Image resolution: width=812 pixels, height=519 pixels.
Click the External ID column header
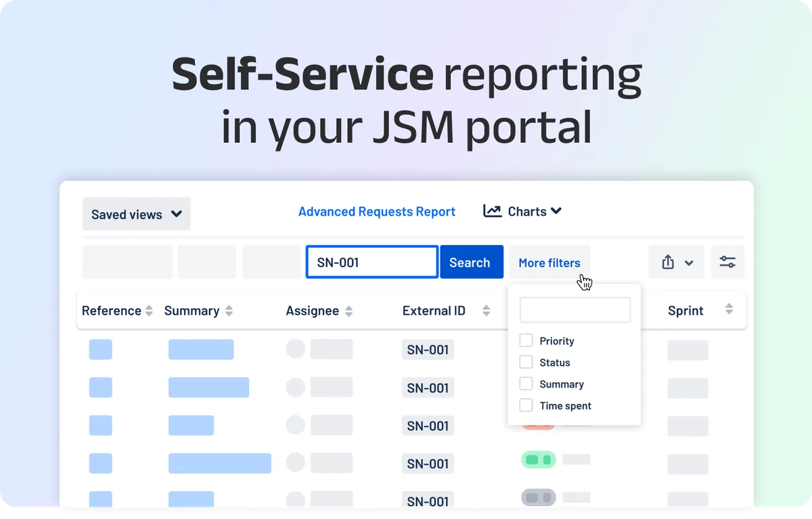(x=434, y=311)
